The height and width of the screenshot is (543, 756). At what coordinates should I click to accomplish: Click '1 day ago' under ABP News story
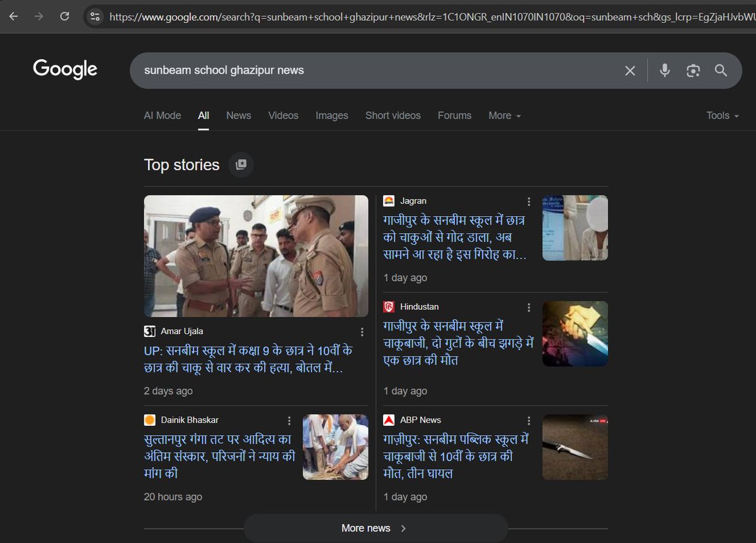[405, 497]
